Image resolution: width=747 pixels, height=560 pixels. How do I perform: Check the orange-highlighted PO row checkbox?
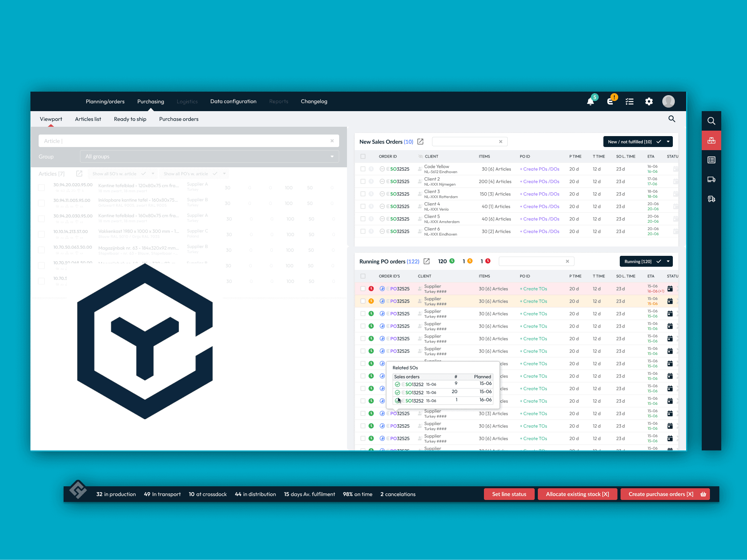coord(363,301)
